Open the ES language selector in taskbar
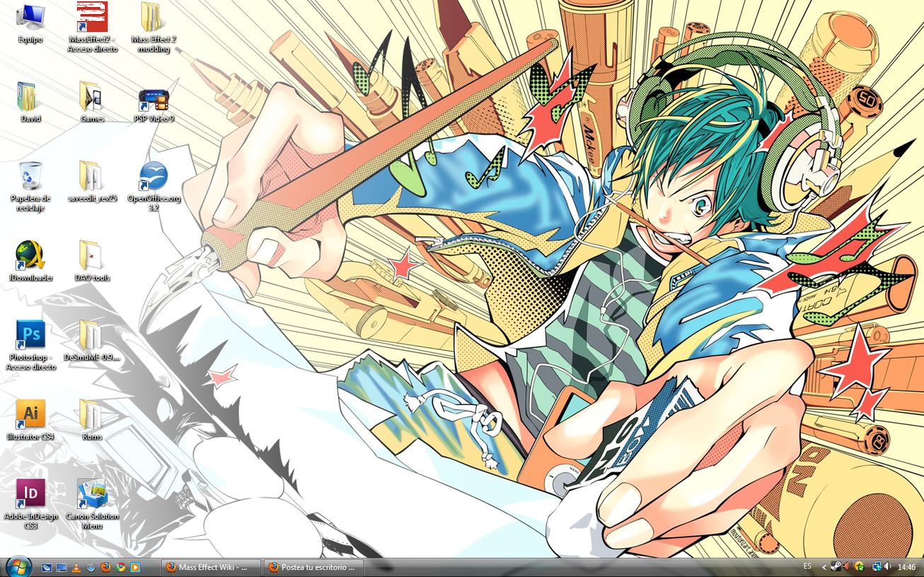The image size is (924, 577). [x=807, y=566]
